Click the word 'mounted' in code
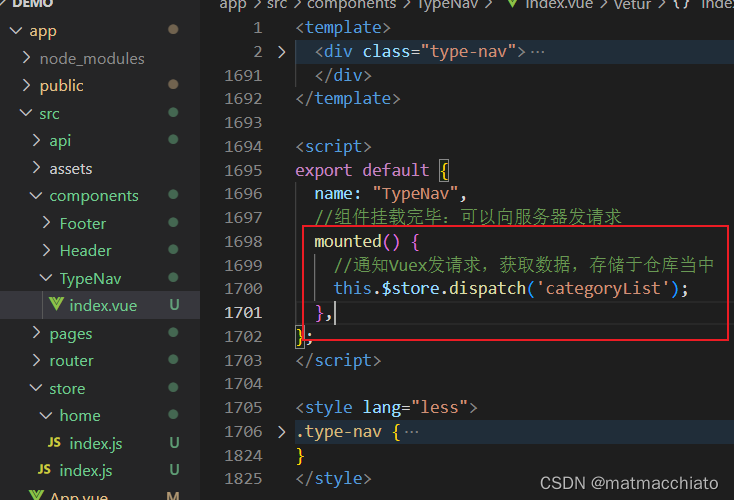The image size is (734, 500). [348, 242]
